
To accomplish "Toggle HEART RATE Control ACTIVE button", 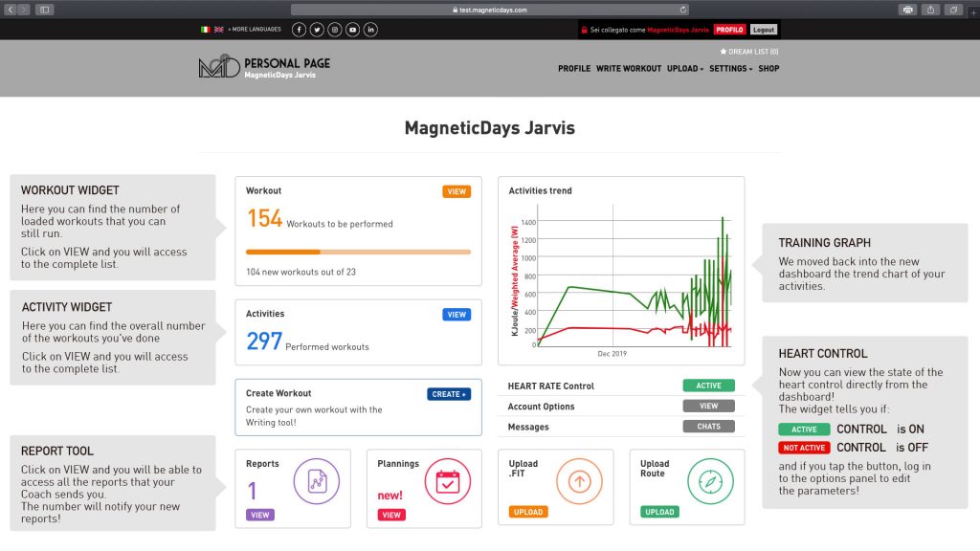I will (x=709, y=386).
